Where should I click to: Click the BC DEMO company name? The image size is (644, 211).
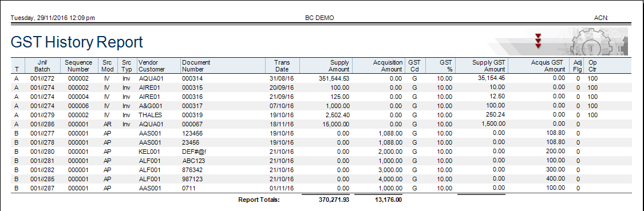pos(319,18)
